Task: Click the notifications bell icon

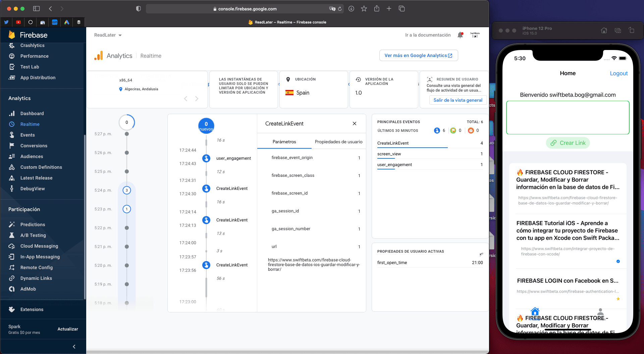Action: coord(460,35)
